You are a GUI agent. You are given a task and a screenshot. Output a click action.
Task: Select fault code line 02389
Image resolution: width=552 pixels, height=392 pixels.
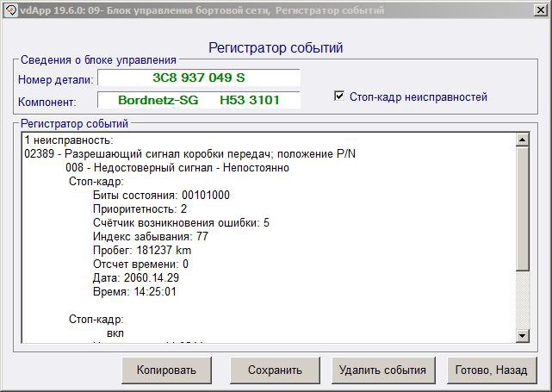tap(189, 153)
